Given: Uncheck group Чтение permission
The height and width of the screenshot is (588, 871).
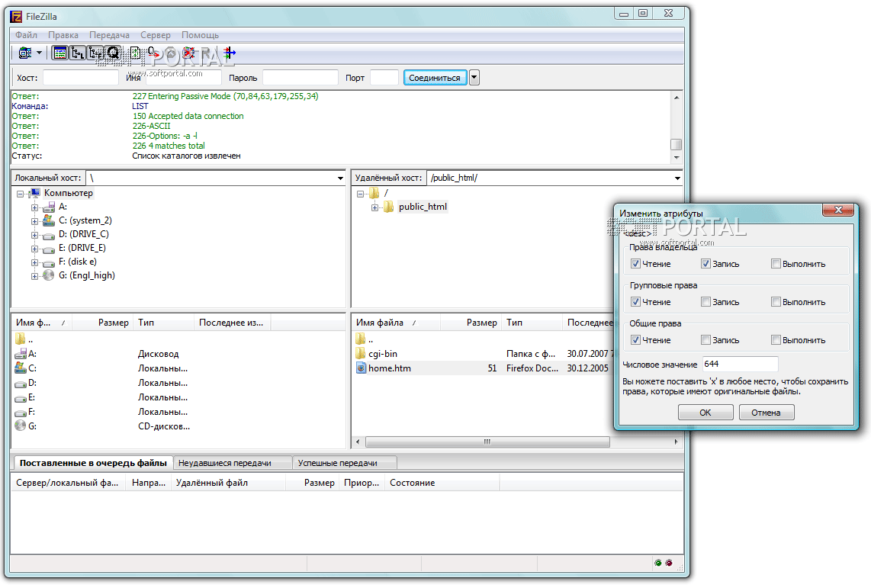Looking at the screenshot, I should pyautogui.click(x=635, y=302).
